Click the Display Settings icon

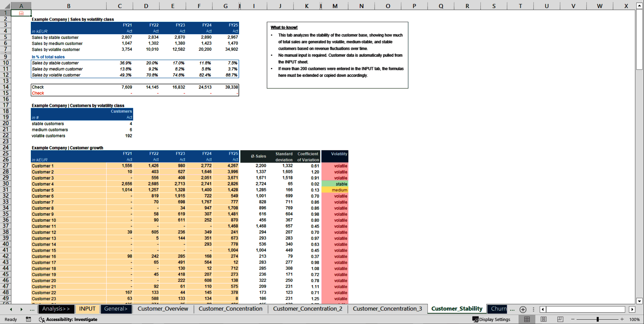pos(475,319)
